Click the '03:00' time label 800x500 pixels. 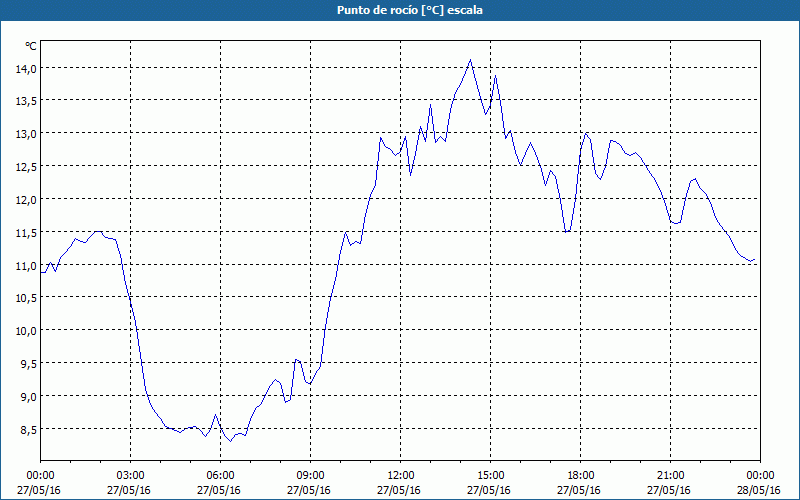131,476
